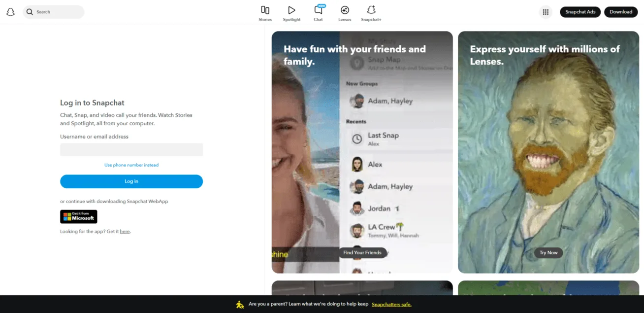Open the Snapchat+ tab
The width and height of the screenshot is (644, 313).
click(371, 13)
